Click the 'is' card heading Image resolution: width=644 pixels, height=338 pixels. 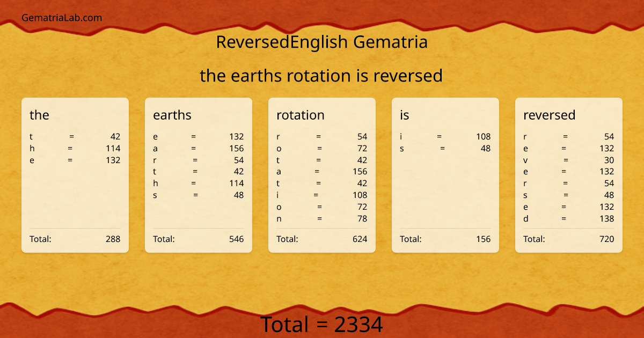click(x=405, y=115)
